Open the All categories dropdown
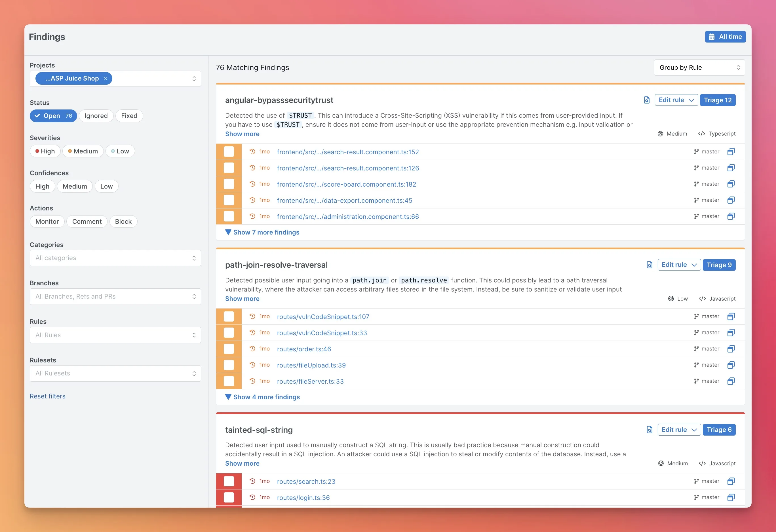 click(115, 258)
